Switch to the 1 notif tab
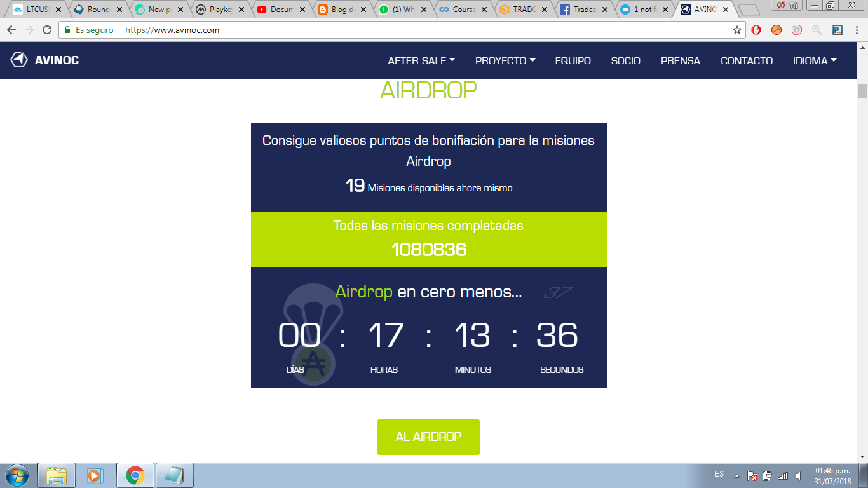The image size is (868, 488). (644, 10)
